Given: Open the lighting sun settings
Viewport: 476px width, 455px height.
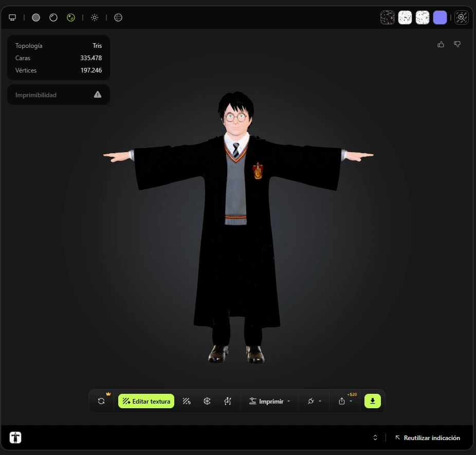Looking at the screenshot, I should (95, 17).
